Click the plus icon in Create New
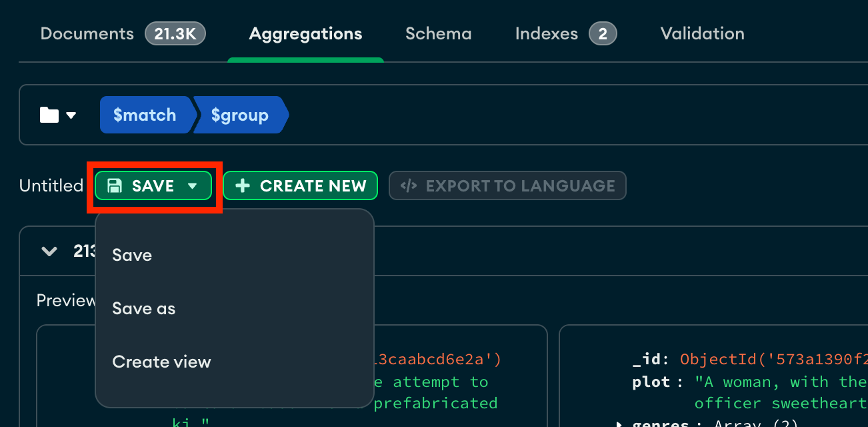Image resolution: width=868 pixels, height=427 pixels. [x=243, y=185]
